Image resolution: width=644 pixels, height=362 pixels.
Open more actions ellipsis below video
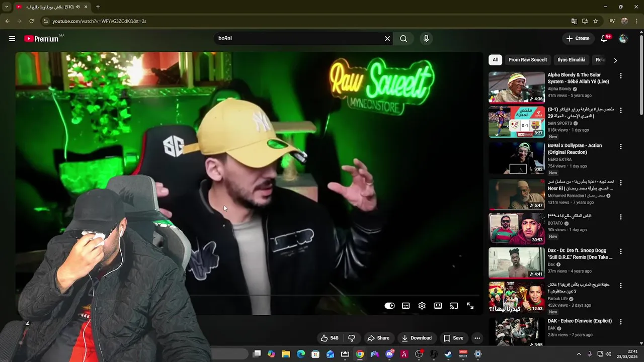477,338
